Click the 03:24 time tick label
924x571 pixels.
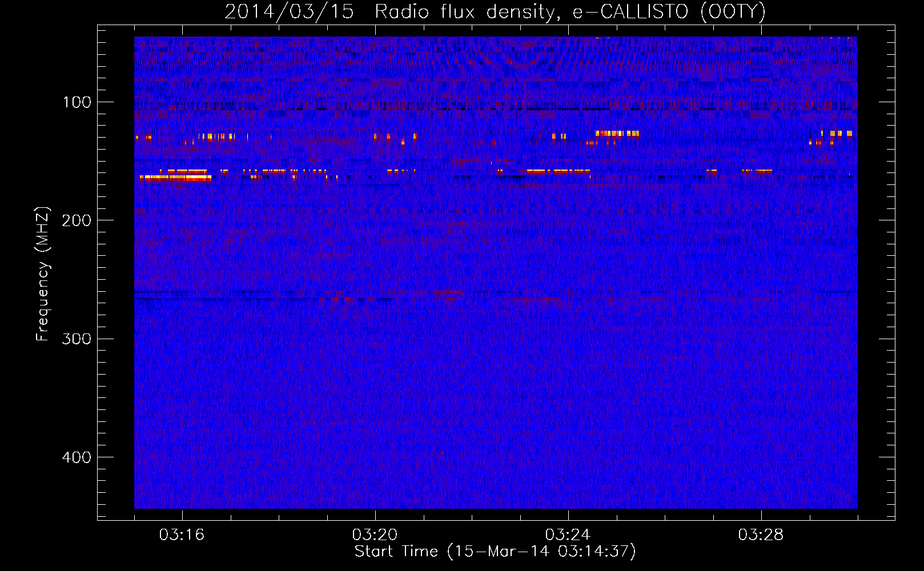[x=568, y=534]
